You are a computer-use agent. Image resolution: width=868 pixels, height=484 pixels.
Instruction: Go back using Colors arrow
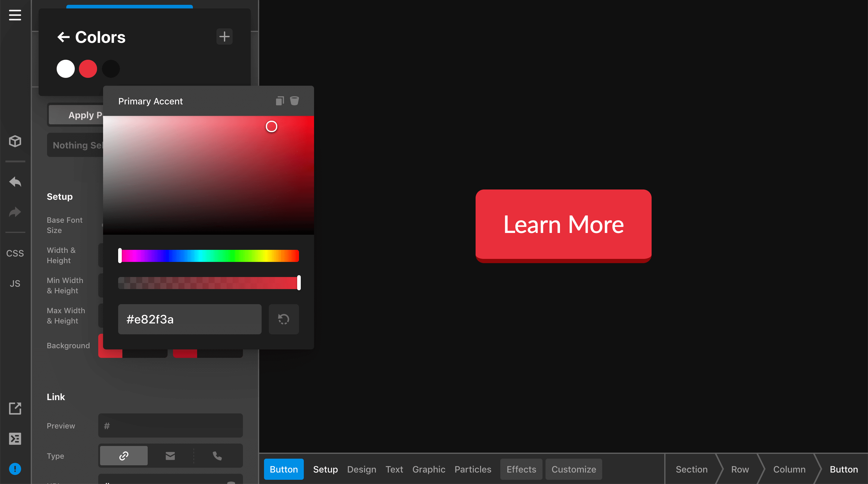63,37
